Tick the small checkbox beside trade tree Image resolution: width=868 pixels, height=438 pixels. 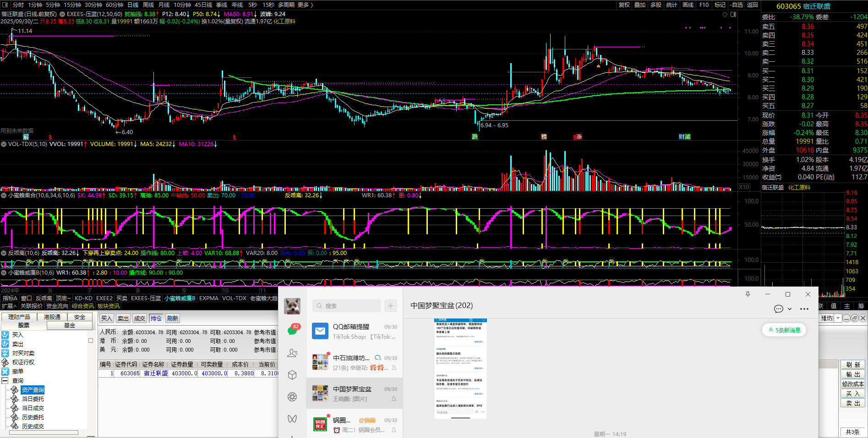tap(91, 341)
